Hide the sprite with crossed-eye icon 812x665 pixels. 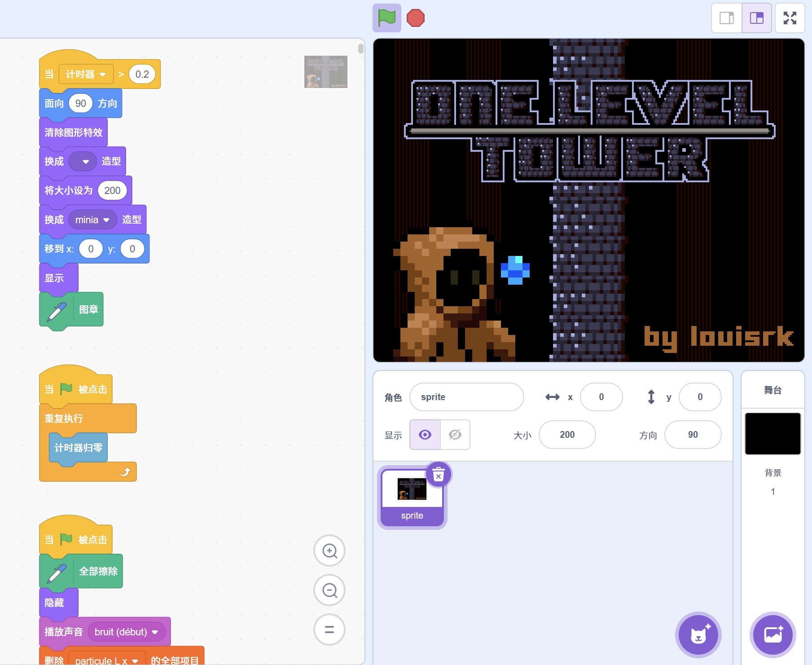click(x=455, y=435)
